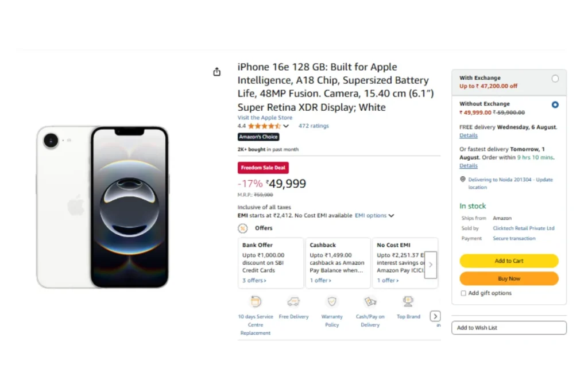Screen dimensions: 588x392
Task: Open the Bank Offer card's 3 offers
Action: [254, 280]
